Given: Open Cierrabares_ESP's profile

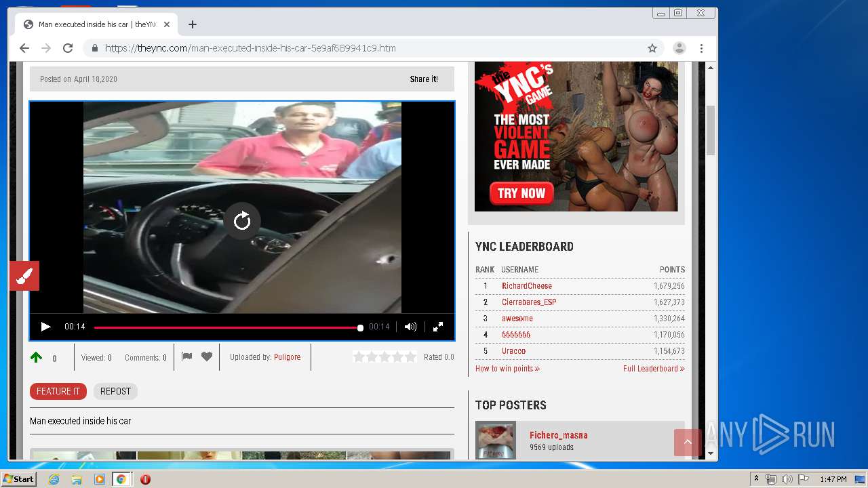Looking at the screenshot, I should pyautogui.click(x=529, y=302).
